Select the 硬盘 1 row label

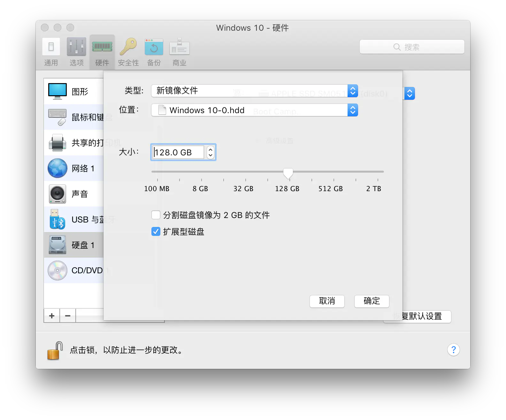click(83, 245)
